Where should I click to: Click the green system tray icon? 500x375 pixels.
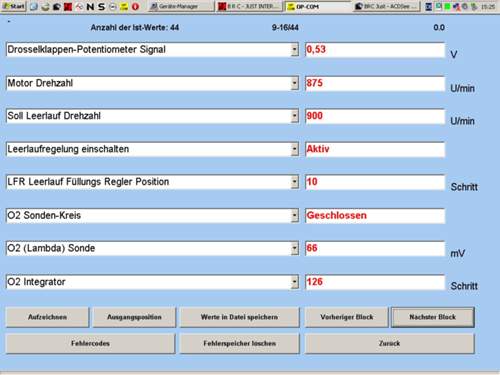(x=447, y=6)
